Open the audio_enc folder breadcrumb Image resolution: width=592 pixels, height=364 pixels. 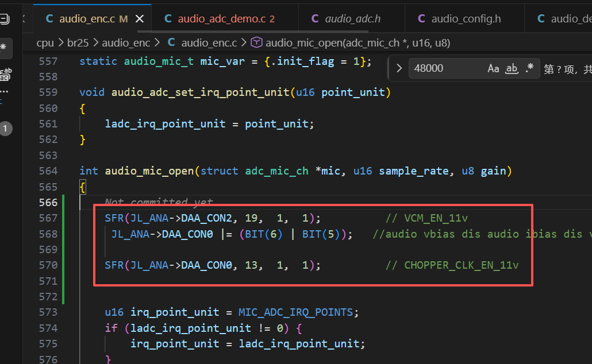[x=126, y=43]
